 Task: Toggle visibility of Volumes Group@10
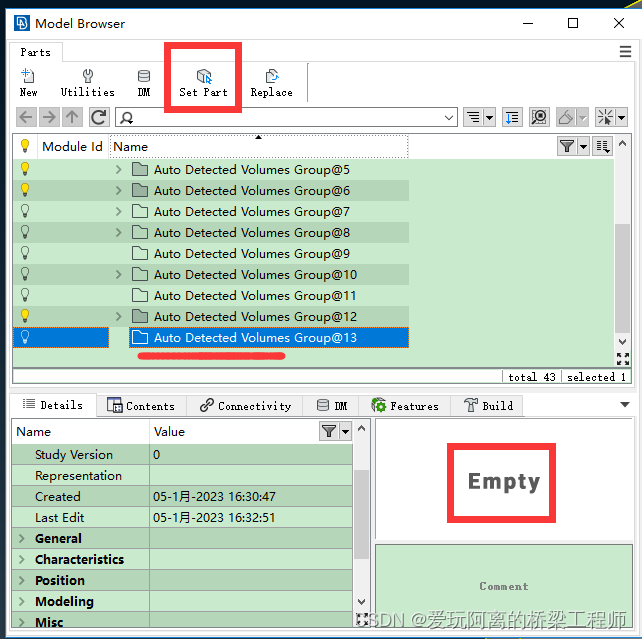pos(25,274)
